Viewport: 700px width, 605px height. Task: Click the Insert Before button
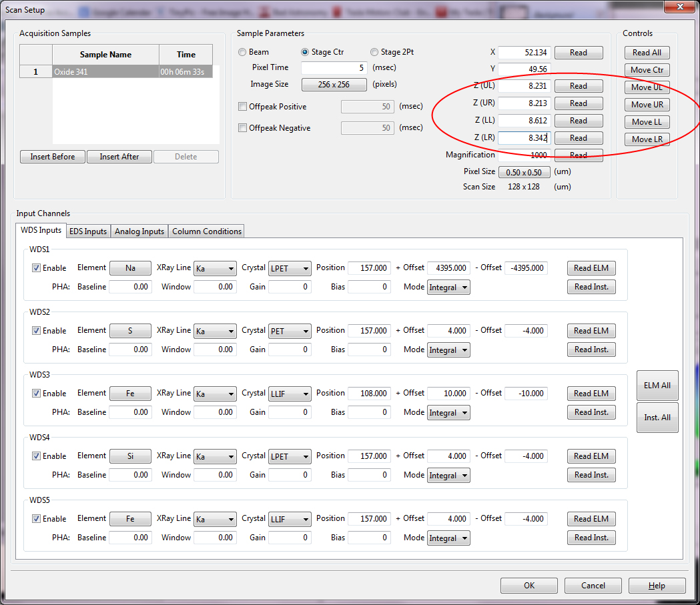(53, 157)
